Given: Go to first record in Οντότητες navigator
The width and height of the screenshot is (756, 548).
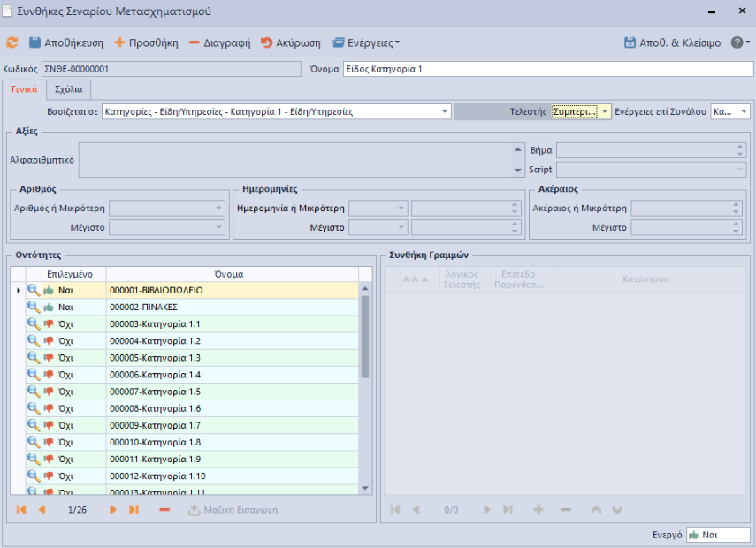Looking at the screenshot, I should click(x=21, y=509).
